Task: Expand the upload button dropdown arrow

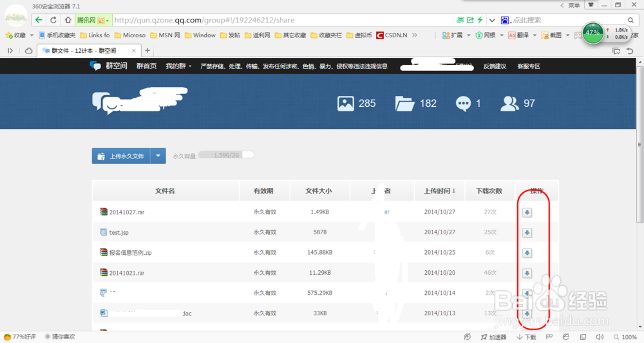Action: tap(158, 156)
